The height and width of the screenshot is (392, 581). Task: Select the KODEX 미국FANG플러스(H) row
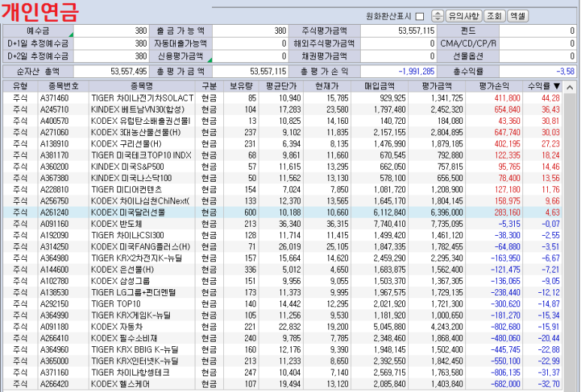[x=283, y=246]
